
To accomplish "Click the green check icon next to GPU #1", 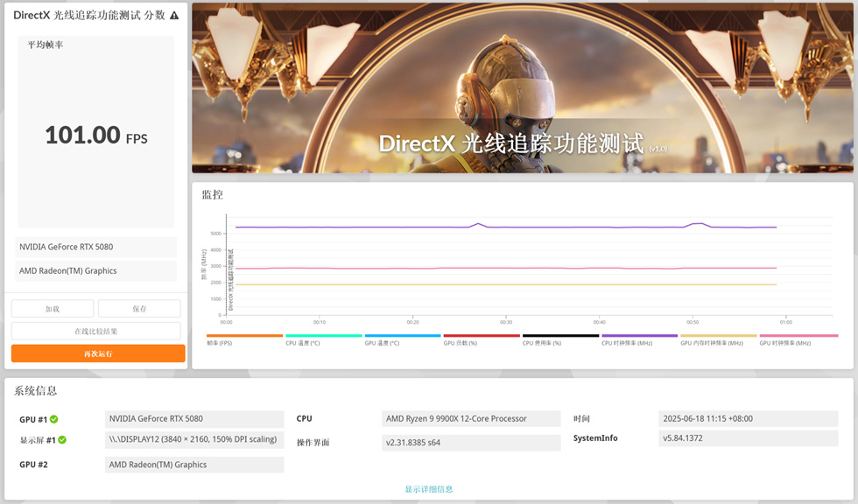I will pyautogui.click(x=53, y=419).
